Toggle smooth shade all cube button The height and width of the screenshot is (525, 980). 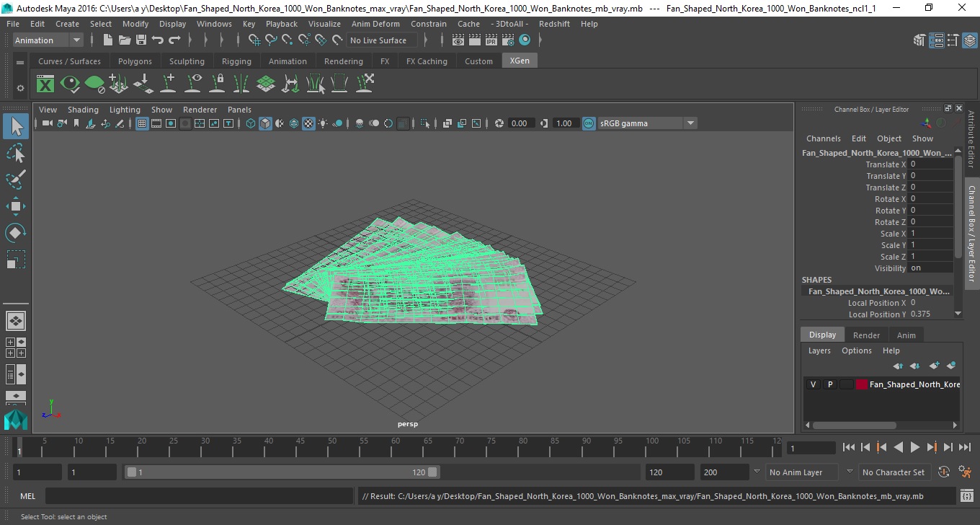[265, 123]
